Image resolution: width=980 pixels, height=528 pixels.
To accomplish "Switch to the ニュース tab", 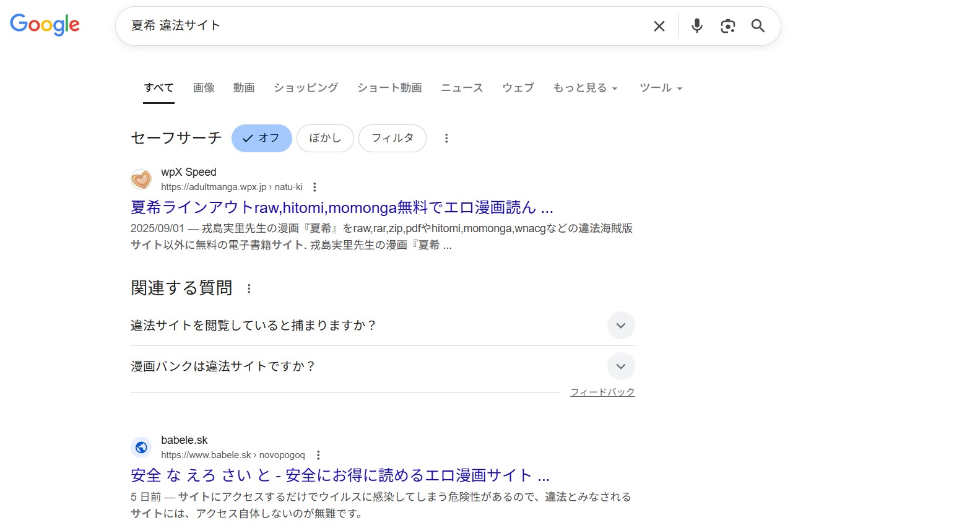I will pyautogui.click(x=462, y=88).
